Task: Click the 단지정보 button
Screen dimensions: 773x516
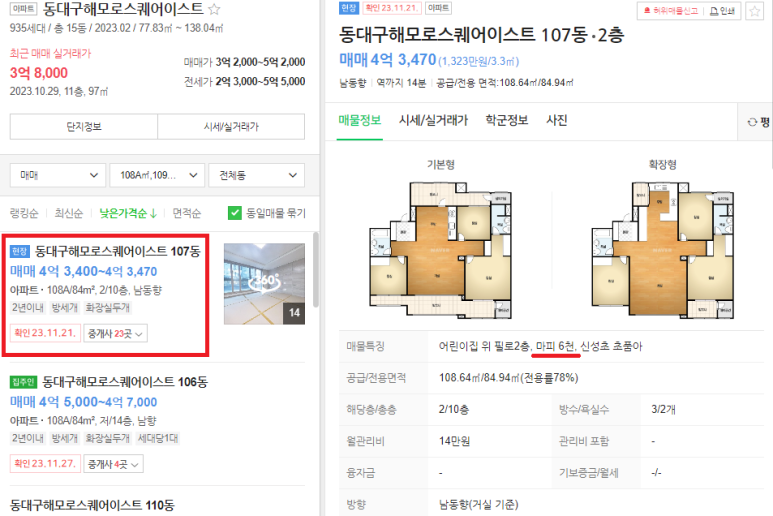Action: (x=84, y=127)
